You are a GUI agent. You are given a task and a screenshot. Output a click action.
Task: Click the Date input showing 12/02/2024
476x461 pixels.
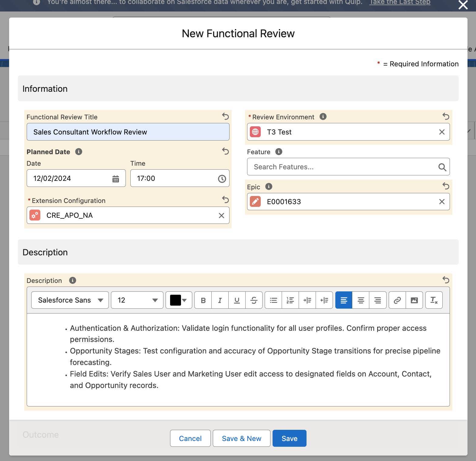click(x=76, y=178)
